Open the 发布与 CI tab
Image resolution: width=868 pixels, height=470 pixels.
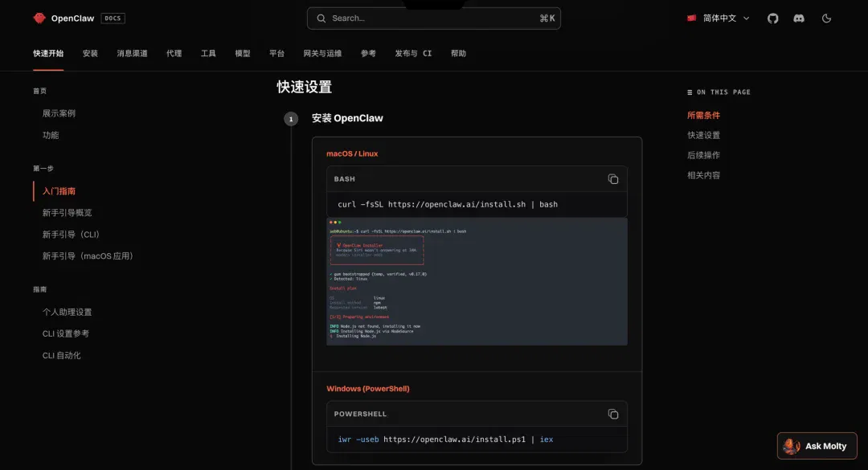pos(413,53)
